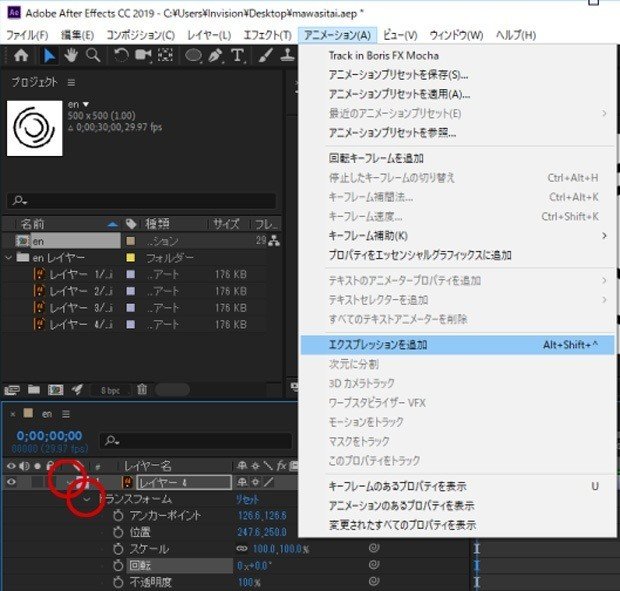620x591 pixels.
Task: Toggle the shy switch on レイヤー 4
Action: tap(242, 482)
